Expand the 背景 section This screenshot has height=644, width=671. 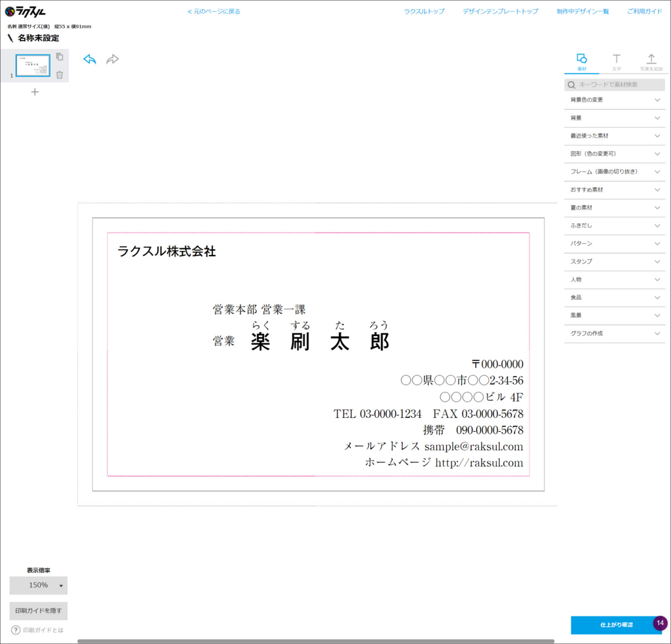(615, 118)
